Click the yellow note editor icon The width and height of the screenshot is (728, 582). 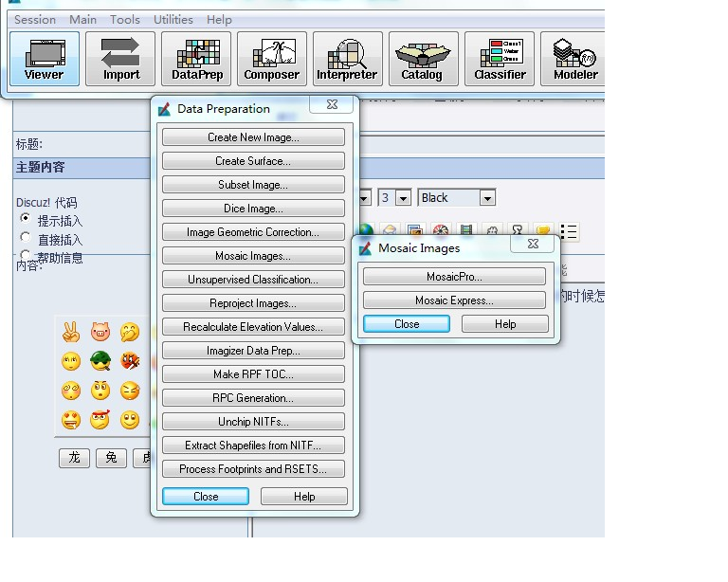543,230
